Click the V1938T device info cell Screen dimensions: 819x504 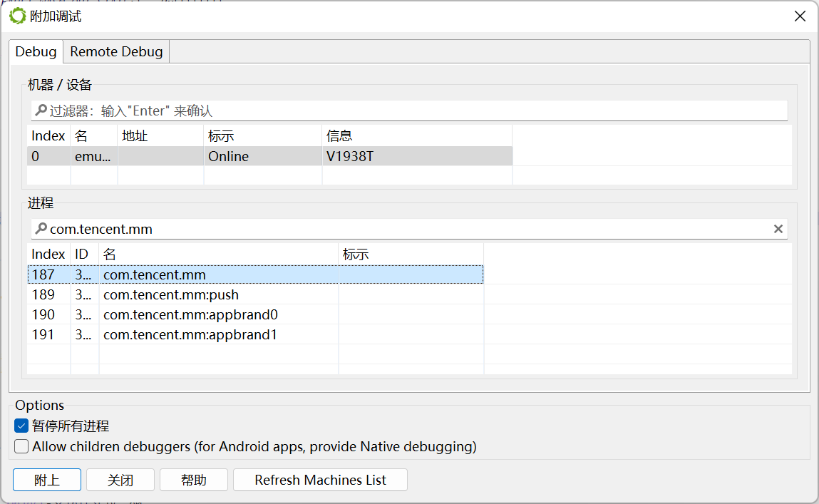417,156
